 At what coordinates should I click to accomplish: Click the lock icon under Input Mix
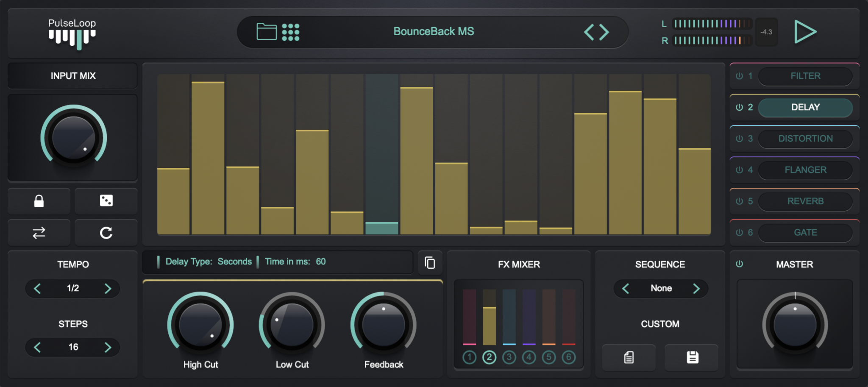tap(39, 201)
